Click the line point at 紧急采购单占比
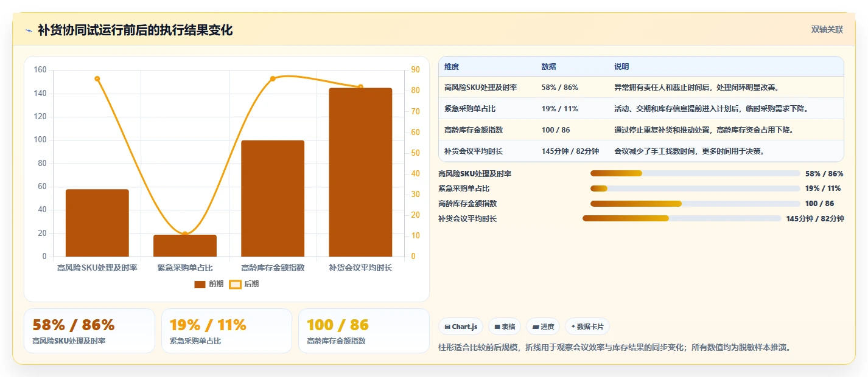 (185, 234)
